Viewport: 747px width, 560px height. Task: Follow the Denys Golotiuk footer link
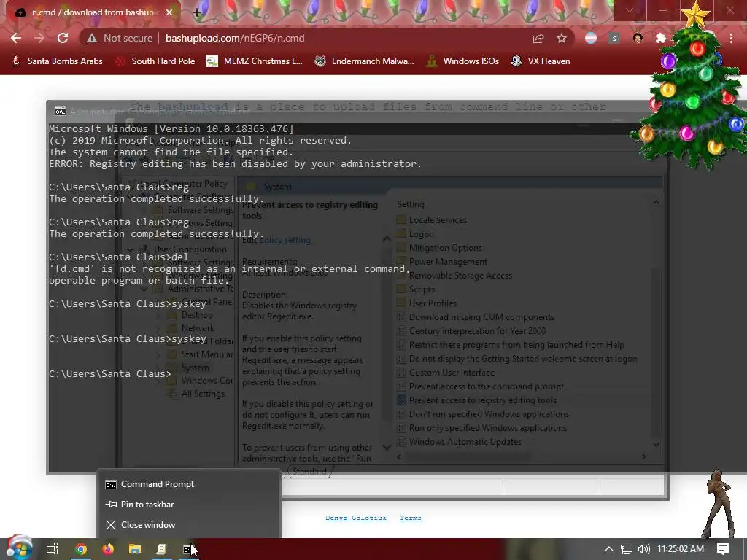pyautogui.click(x=355, y=518)
